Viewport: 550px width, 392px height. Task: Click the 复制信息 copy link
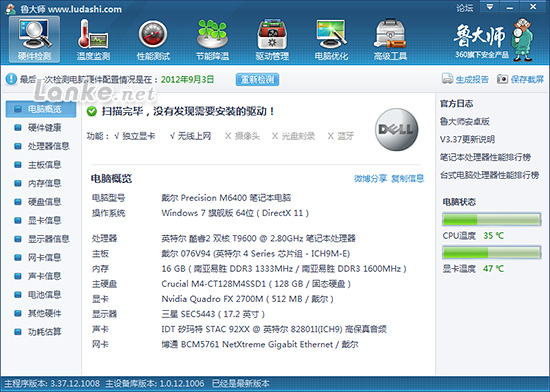[408, 179]
